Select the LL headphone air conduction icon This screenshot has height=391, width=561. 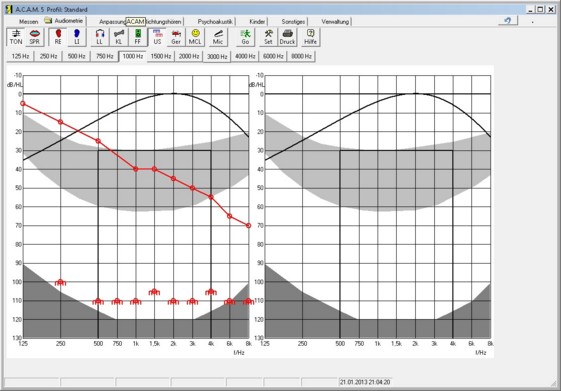tap(100, 37)
